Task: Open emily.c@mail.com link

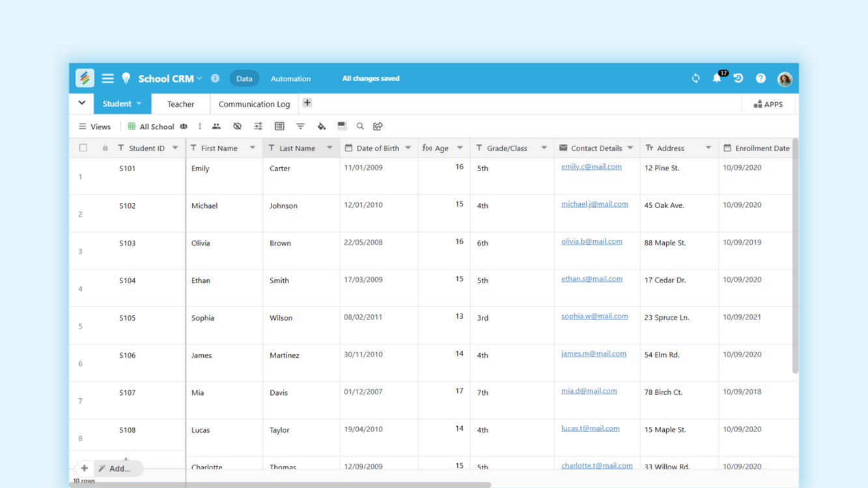Action: pos(591,167)
